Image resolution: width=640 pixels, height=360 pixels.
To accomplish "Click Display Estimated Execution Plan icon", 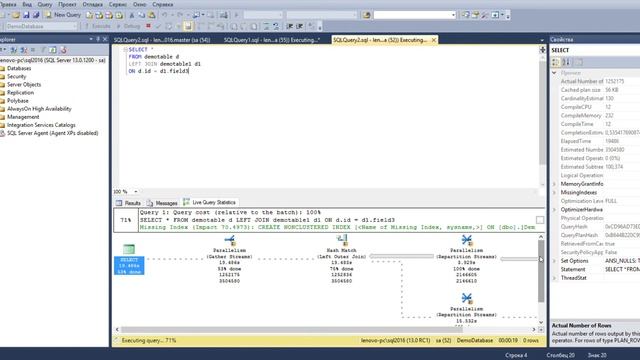I will coord(169,26).
